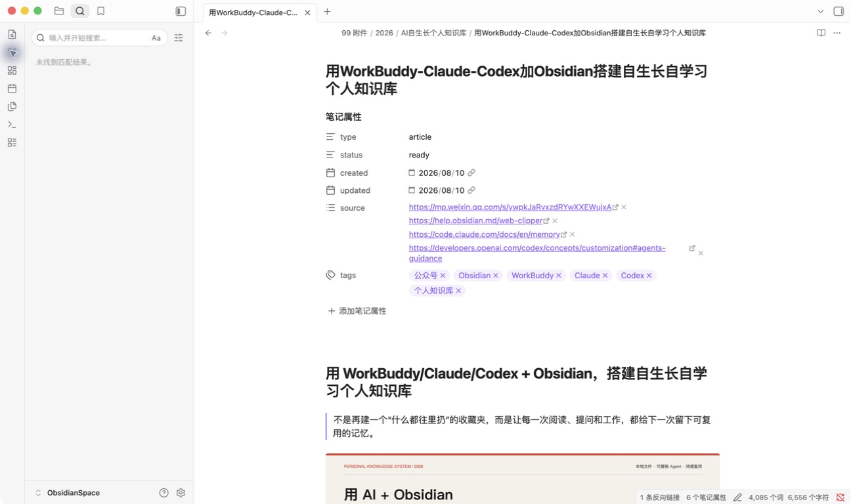
Task: Remove the code.claude.com source entry
Action: pyautogui.click(x=573, y=234)
